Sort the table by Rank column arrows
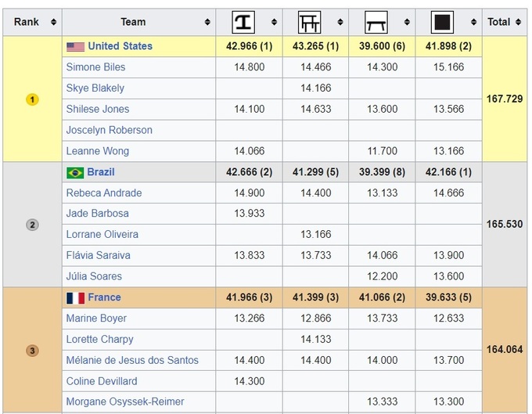532x414 pixels. coord(53,22)
